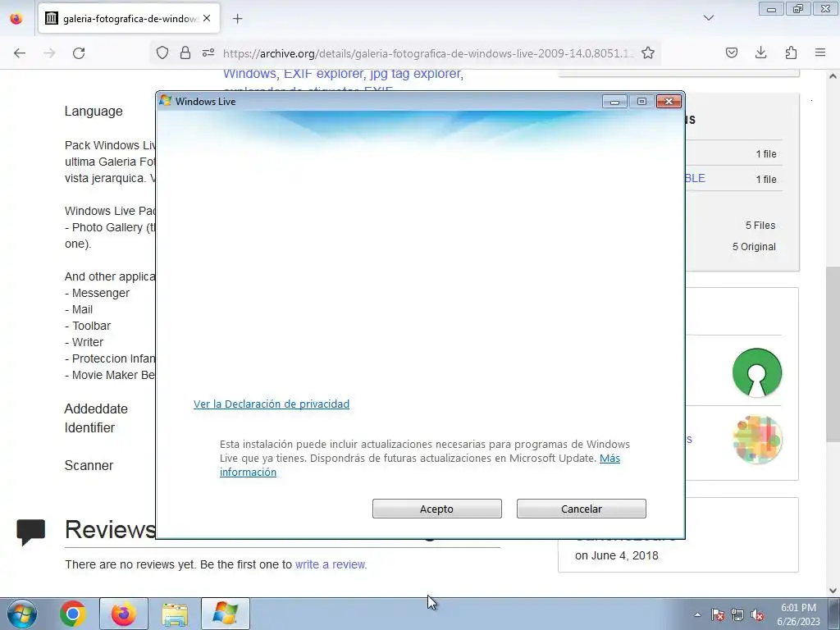This screenshot has width=840, height=630.
Task: Accept the terms with the Acepto button
Action: tap(436, 509)
